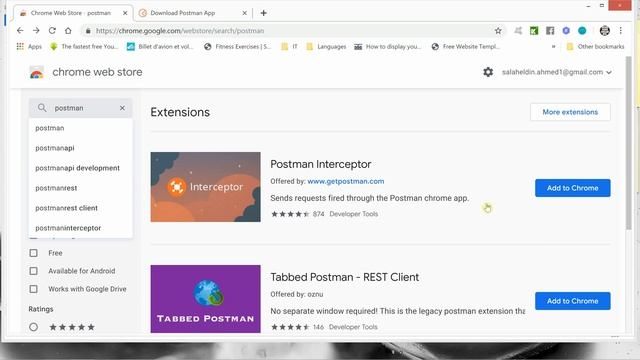Click the Chrome Web Store logo
This screenshot has width=640, height=360.
[36, 72]
